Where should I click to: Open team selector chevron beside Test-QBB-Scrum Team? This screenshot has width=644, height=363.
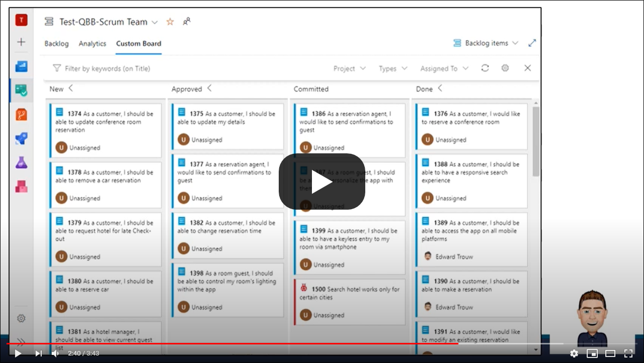[x=154, y=22]
